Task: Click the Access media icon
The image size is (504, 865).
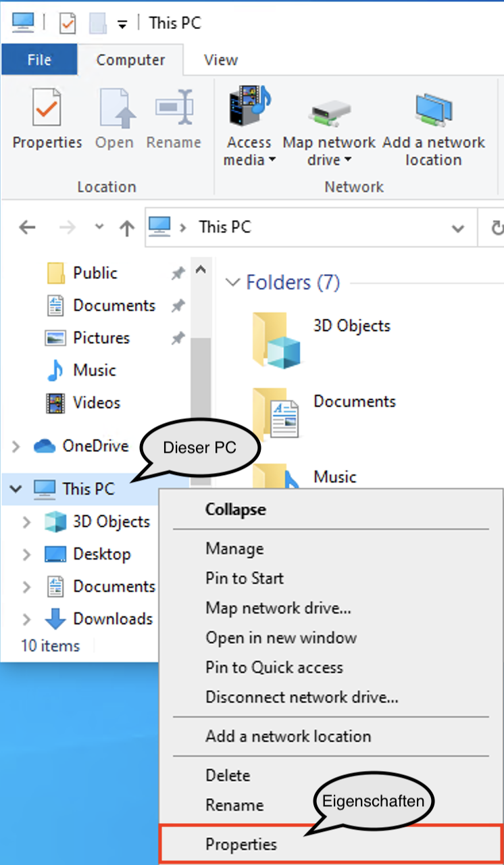Action: [x=249, y=108]
